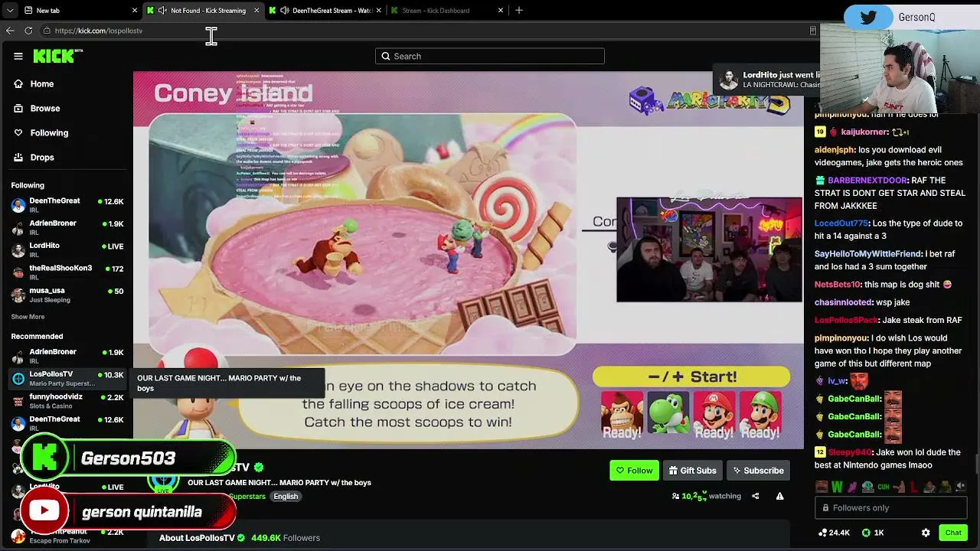
Task: Click the LordHito just went live notification
Action: (767, 80)
